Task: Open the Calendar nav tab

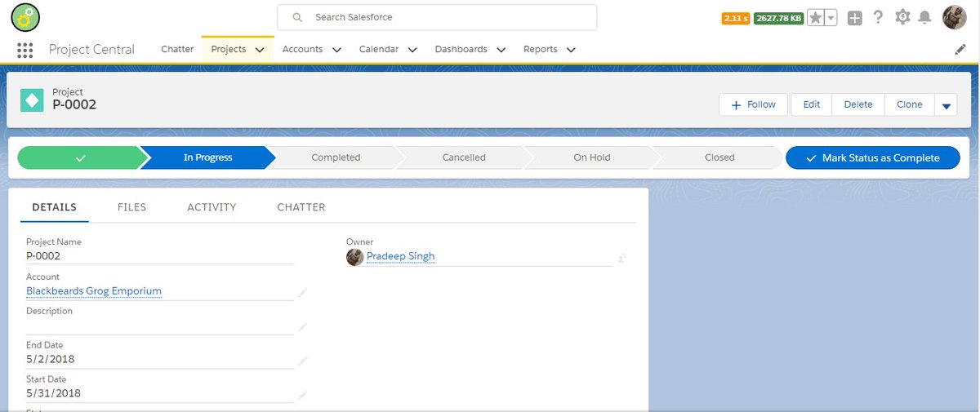Action: point(379,49)
